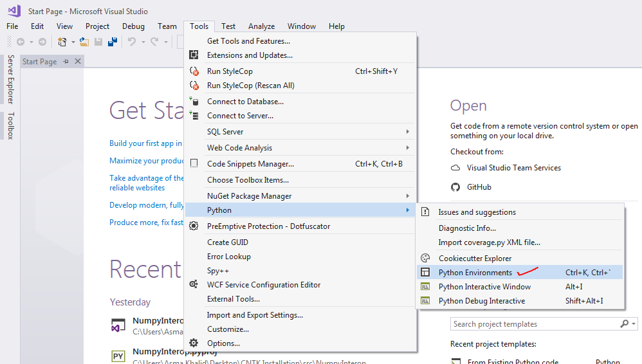Image resolution: width=642 pixels, height=364 pixels.
Task: Click the Save All toolbar icon
Action: pyautogui.click(x=113, y=42)
